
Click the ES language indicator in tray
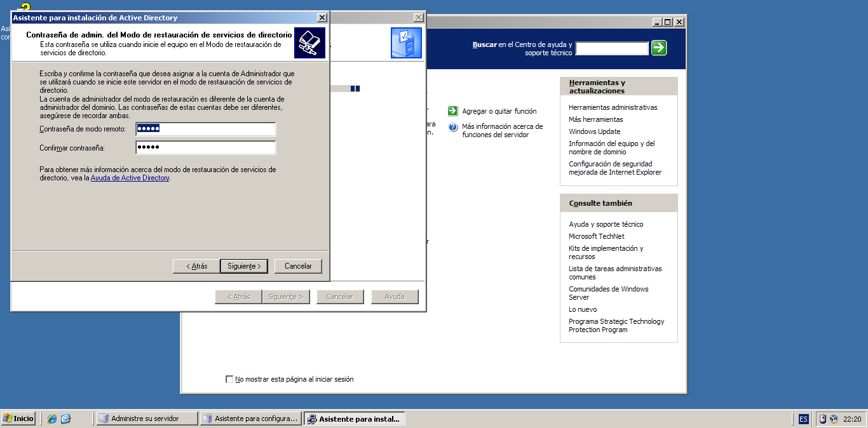tap(804, 419)
